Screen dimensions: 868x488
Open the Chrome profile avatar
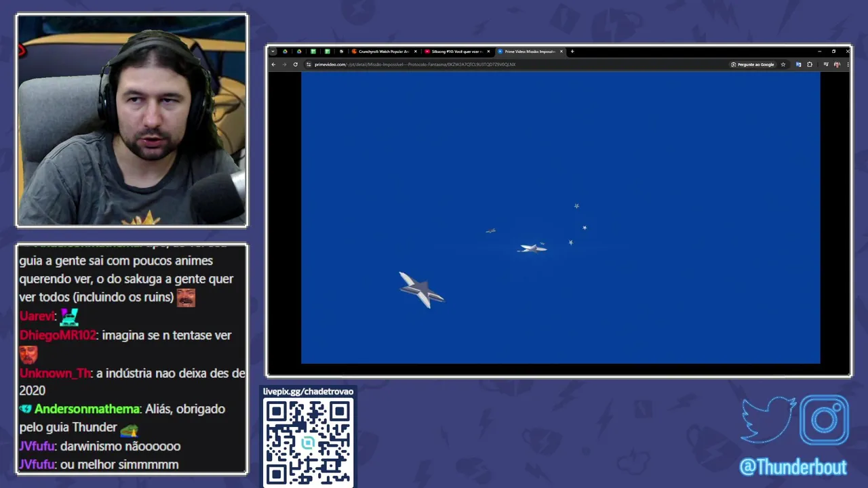point(837,64)
